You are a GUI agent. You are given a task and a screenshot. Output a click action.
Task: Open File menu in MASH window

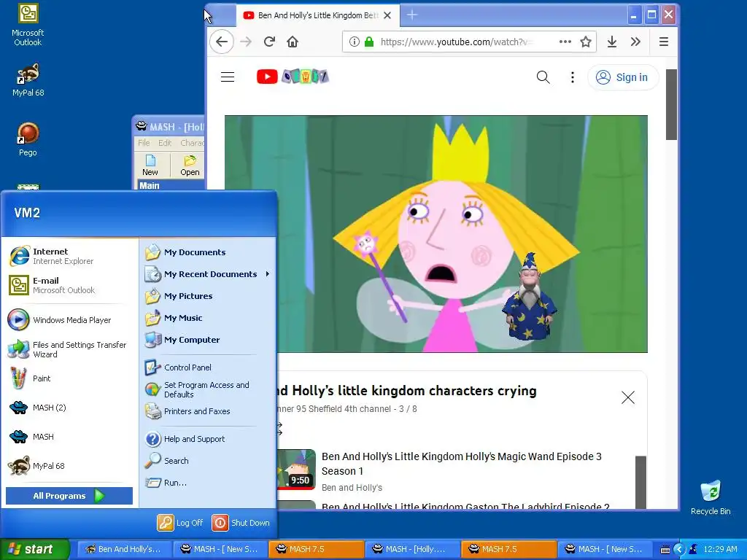tap(144, 143)
